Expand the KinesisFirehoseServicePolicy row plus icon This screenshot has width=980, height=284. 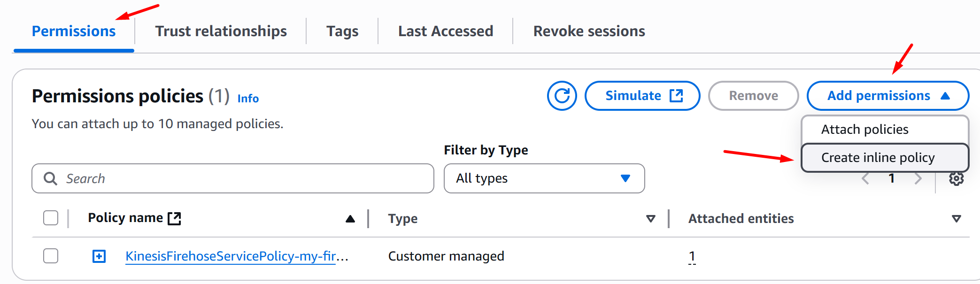pos(99,256)
